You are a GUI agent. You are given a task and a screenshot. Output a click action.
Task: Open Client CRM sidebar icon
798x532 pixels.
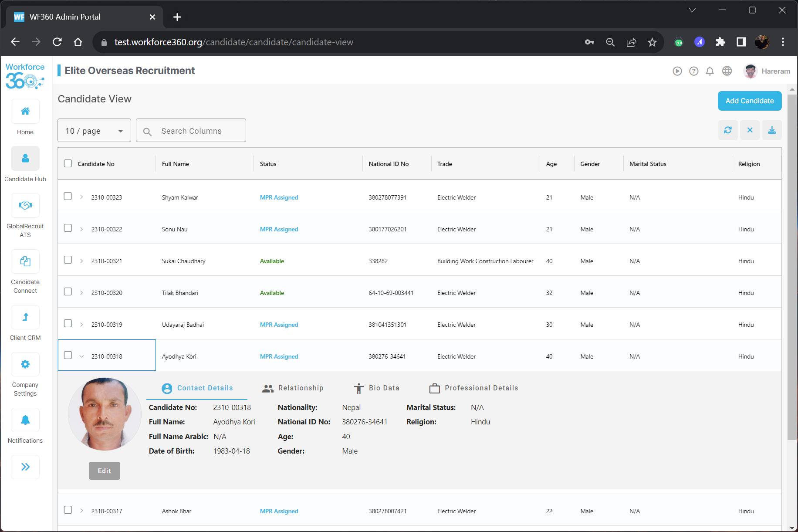tap(25, 317)
